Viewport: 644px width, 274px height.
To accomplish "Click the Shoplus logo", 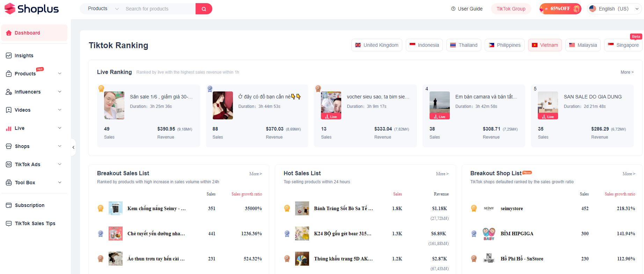I will (31, 9).
